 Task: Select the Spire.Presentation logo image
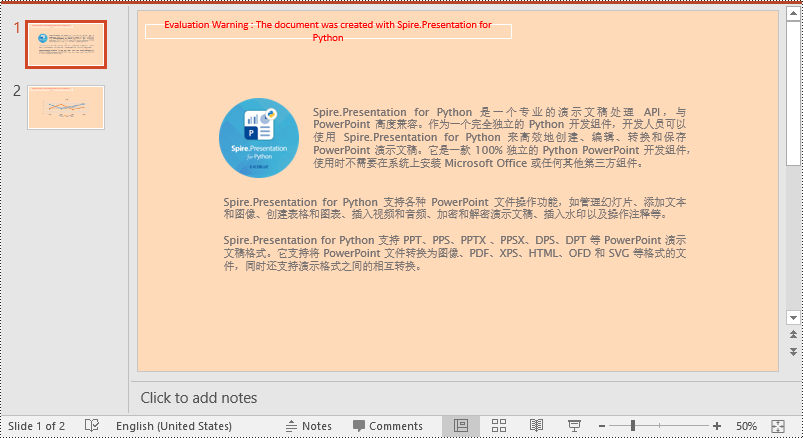tap(259, 138)
